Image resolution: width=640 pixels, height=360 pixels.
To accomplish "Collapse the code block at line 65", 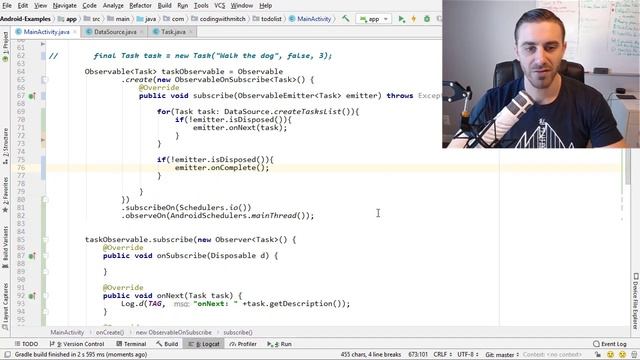I will click(45, 80).
